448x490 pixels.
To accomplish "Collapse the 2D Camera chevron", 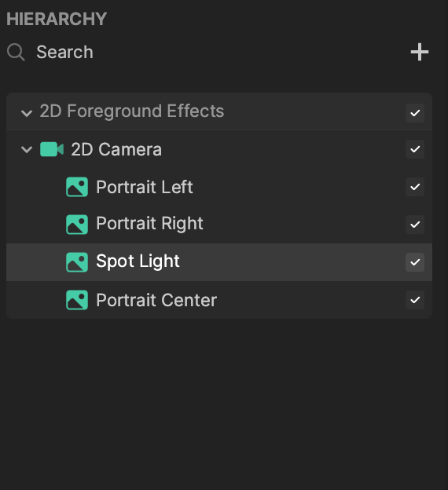I will point(27,149).
